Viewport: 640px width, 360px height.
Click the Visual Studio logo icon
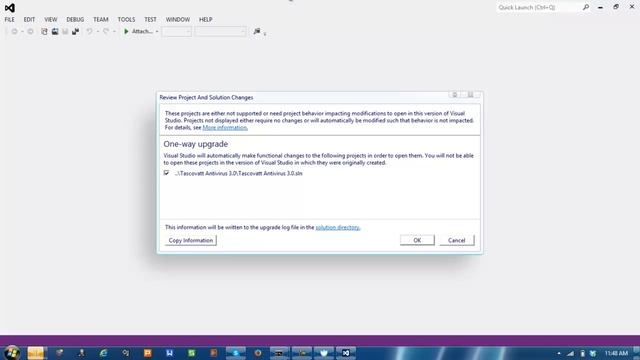point(10,7)
